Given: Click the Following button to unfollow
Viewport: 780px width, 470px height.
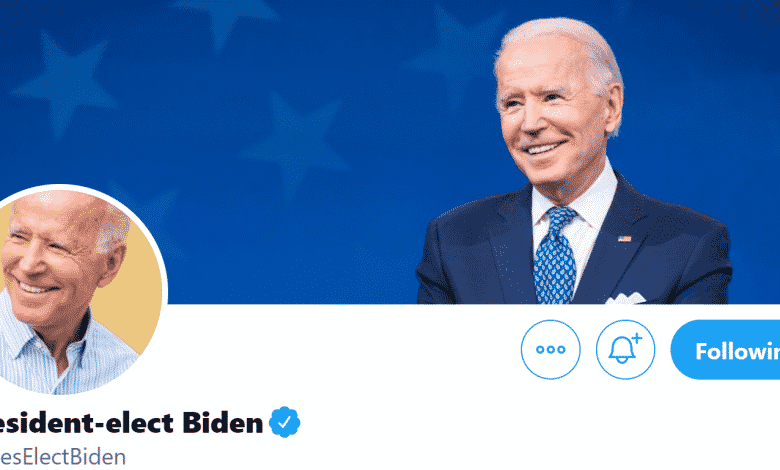Looking at the screenshot, I should [x=725, y=350].
